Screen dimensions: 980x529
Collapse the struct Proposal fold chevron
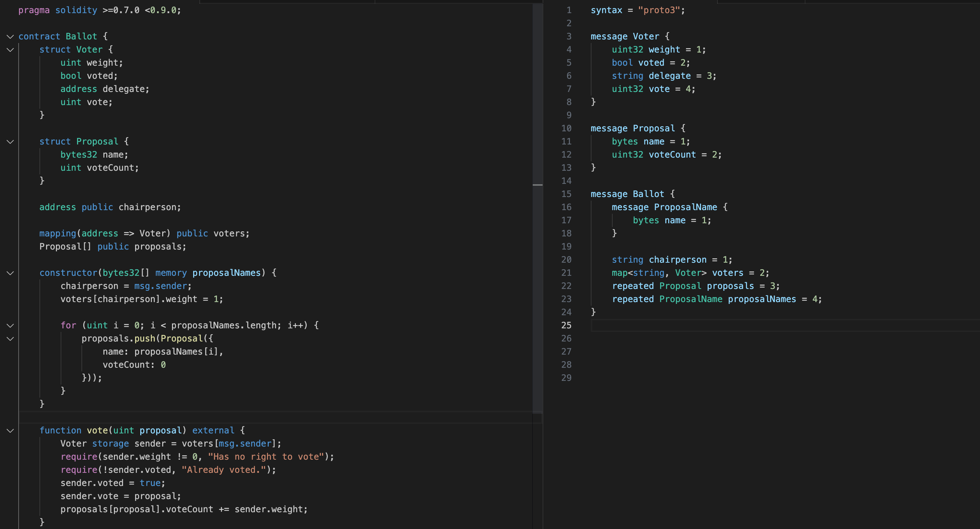click(x=10, y=142)
